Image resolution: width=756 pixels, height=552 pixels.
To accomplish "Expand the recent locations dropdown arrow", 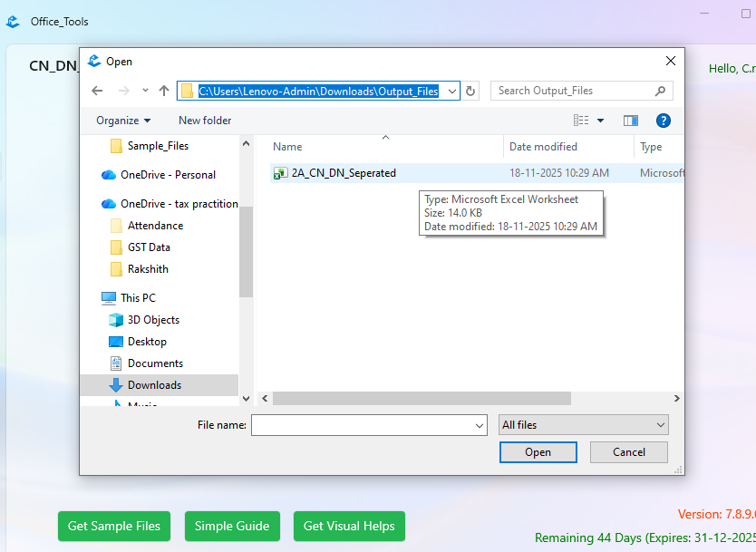I will (145, 91).
